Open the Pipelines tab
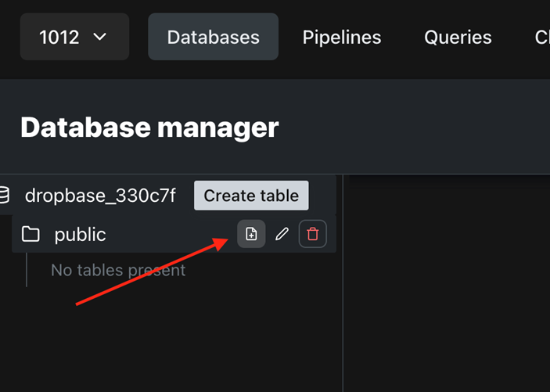The image size is (550, 392). (x=342, y=37)
